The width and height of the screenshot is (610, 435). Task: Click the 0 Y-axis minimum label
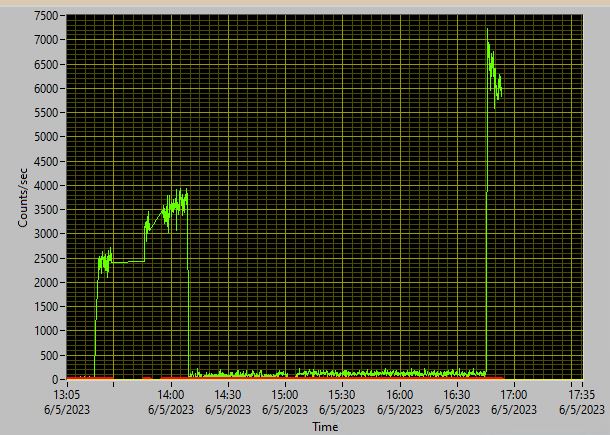[x=55, y=379]
